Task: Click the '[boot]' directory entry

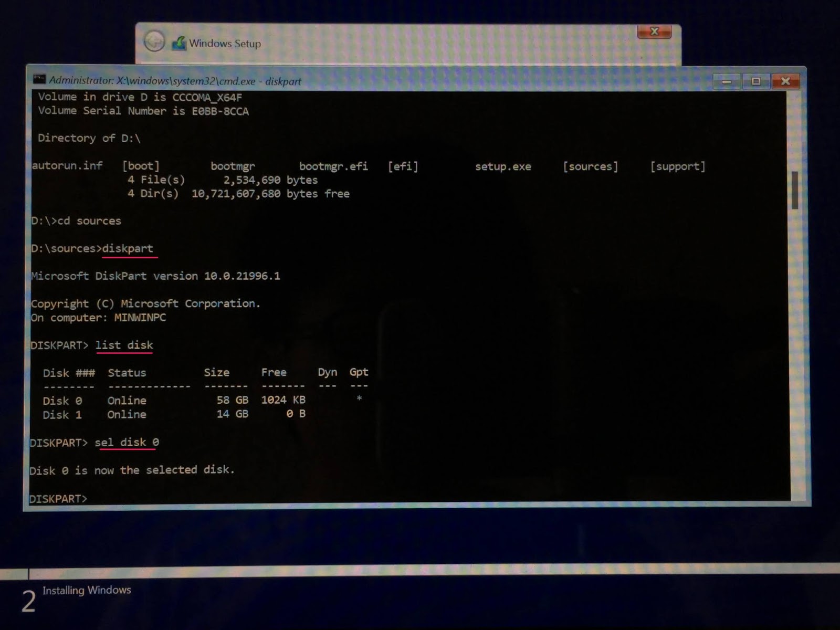Action: (x=141, y=166)
